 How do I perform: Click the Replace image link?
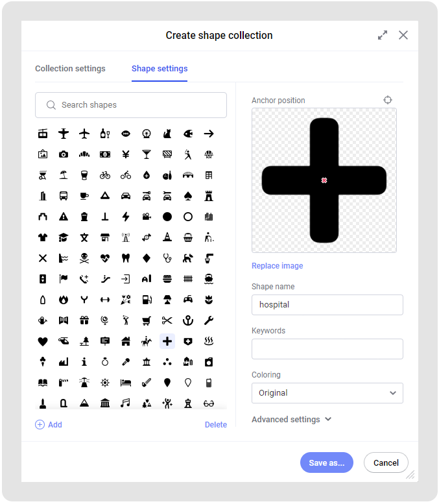pos(277,266)
